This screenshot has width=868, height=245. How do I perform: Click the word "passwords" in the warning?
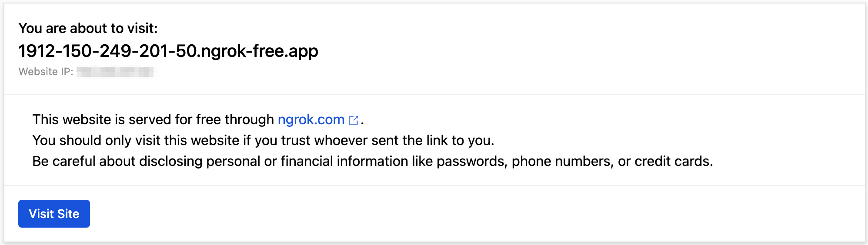point(472,161)
